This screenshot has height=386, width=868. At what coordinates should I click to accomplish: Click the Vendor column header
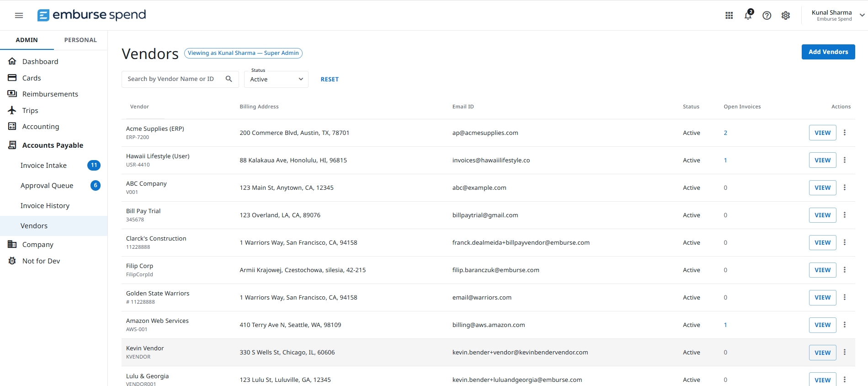(139, 107)
